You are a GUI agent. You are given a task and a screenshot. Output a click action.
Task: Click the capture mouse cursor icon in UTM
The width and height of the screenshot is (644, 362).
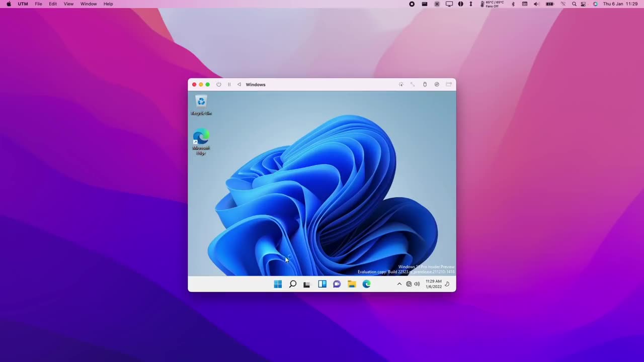point(401,84)
